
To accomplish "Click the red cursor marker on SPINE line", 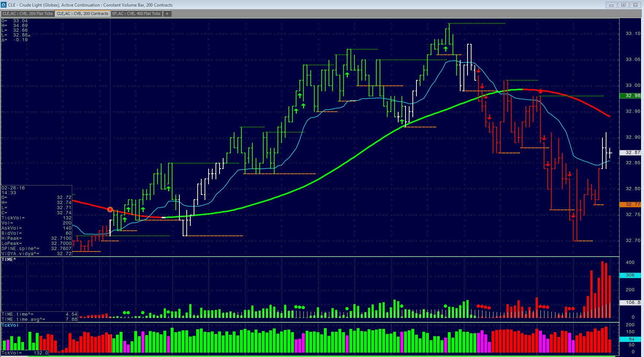I will (x=110, y=210).
